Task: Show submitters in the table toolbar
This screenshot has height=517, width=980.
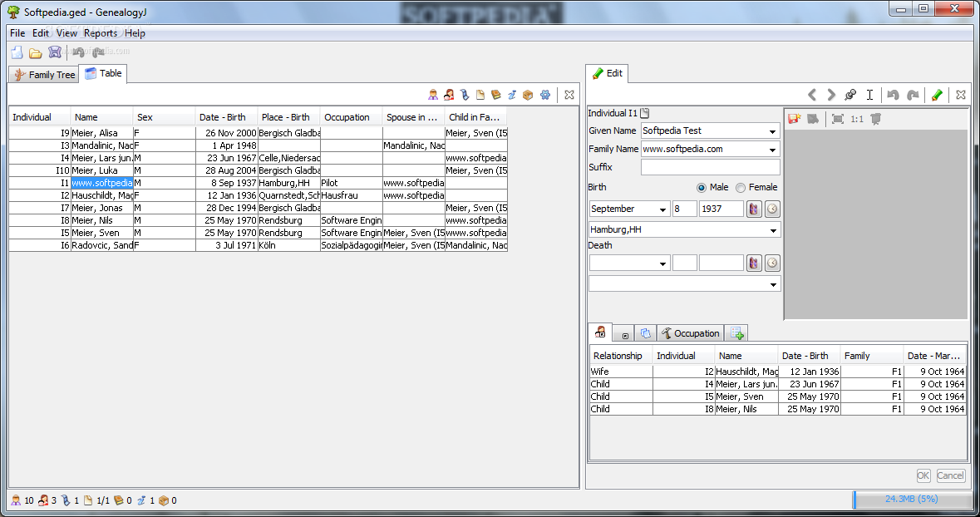Action: click(512, 95)
